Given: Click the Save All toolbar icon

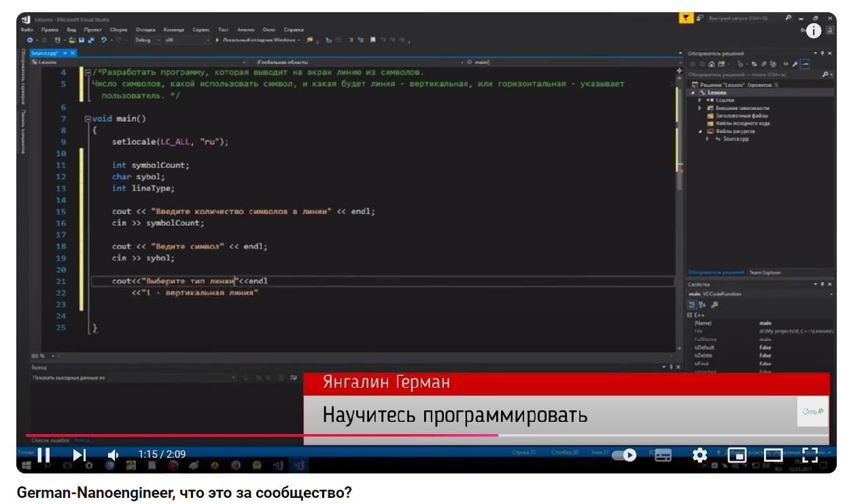Looking at the screenshot, I should [91, 40].
